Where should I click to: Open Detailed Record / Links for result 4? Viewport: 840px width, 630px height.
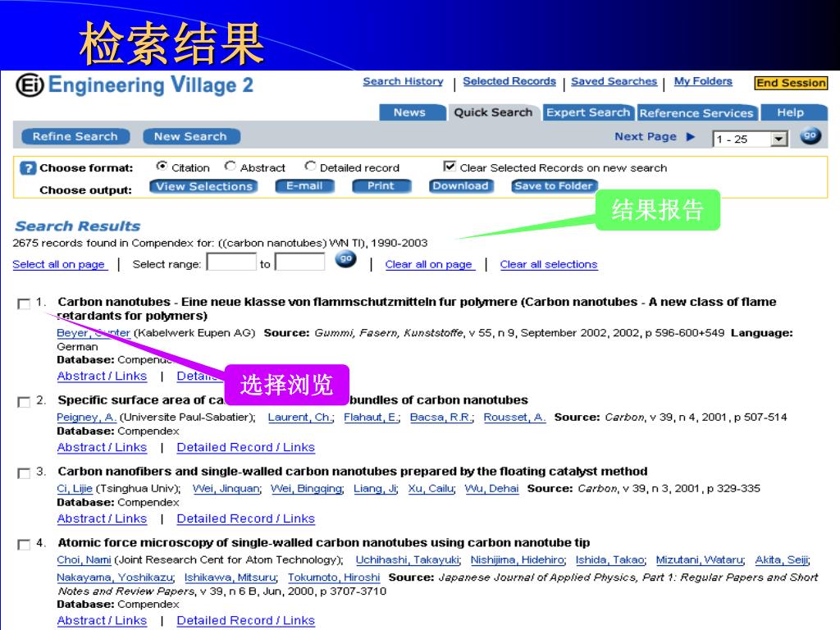tap(246, 620)
